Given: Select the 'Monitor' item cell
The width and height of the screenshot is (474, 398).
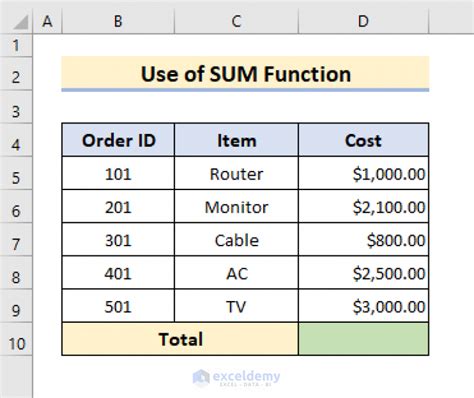Looking at the screenshot, I should tap(236, 206).
